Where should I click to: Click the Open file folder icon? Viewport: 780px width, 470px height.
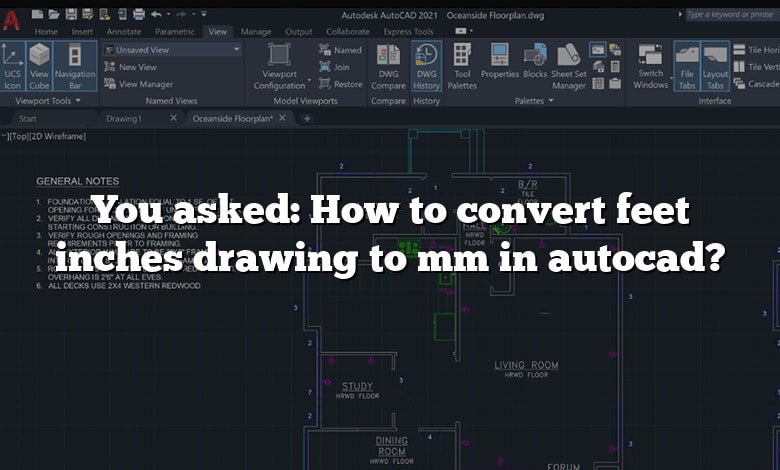click(54, 14)
